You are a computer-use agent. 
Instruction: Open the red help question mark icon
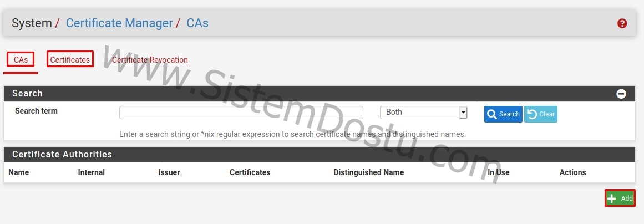tap(622, 23)
